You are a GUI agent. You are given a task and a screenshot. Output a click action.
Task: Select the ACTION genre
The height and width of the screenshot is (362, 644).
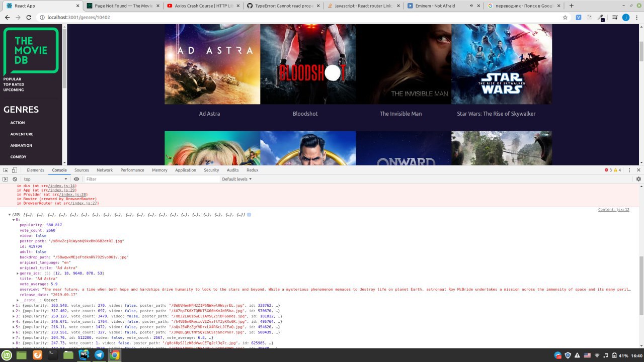18,123
